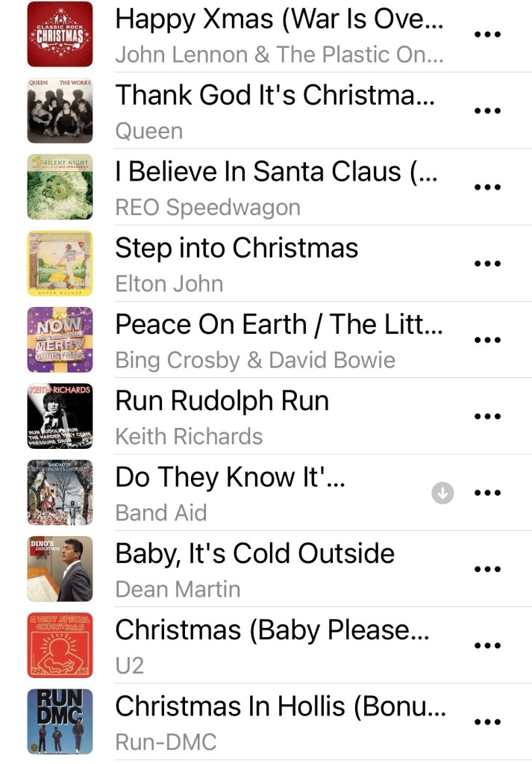Open more options for Christmas In Hollis
The image size is (532, 764).
487,722
